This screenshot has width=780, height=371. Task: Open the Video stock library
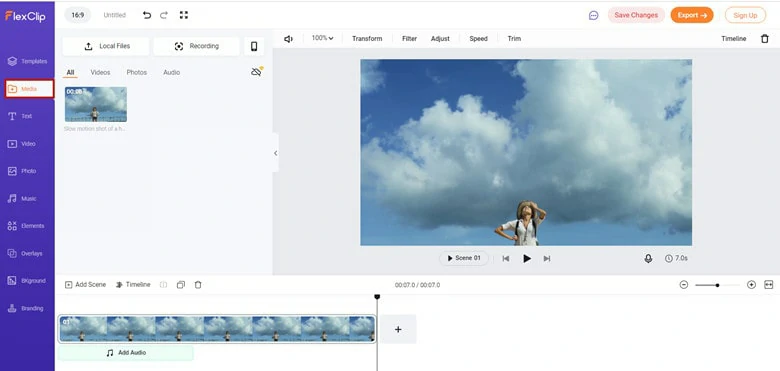pos(21,144)
